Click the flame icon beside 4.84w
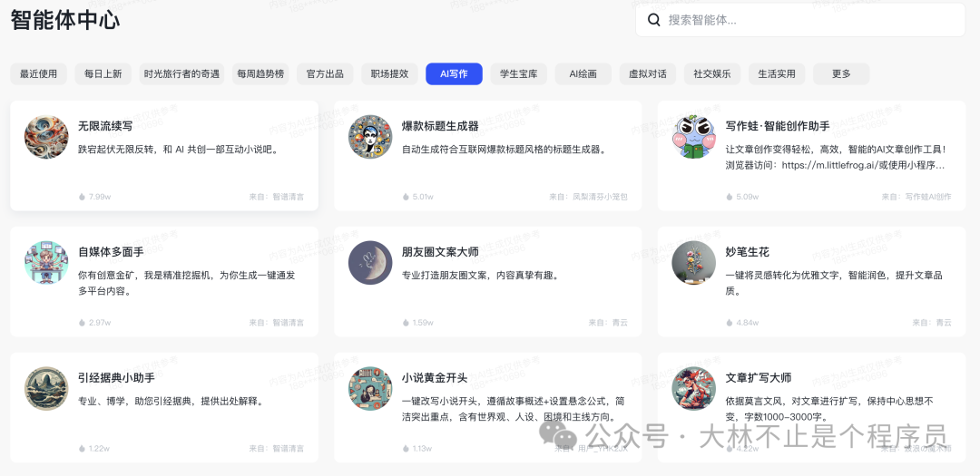The height and width of the screenshot is (476, 980). pos(730,323)
